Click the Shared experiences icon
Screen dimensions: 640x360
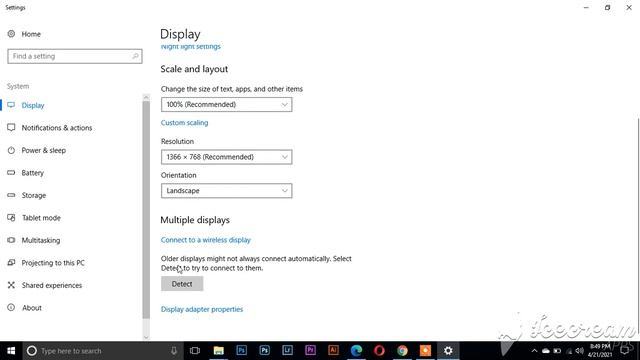pos(11,285)
